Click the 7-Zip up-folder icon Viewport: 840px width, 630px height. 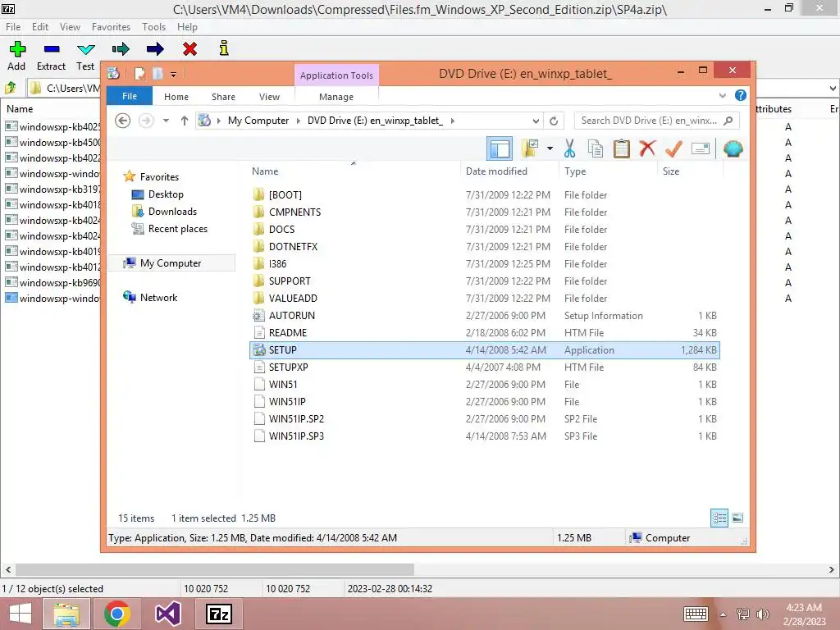pyautogui.click(x=10, y=88)
